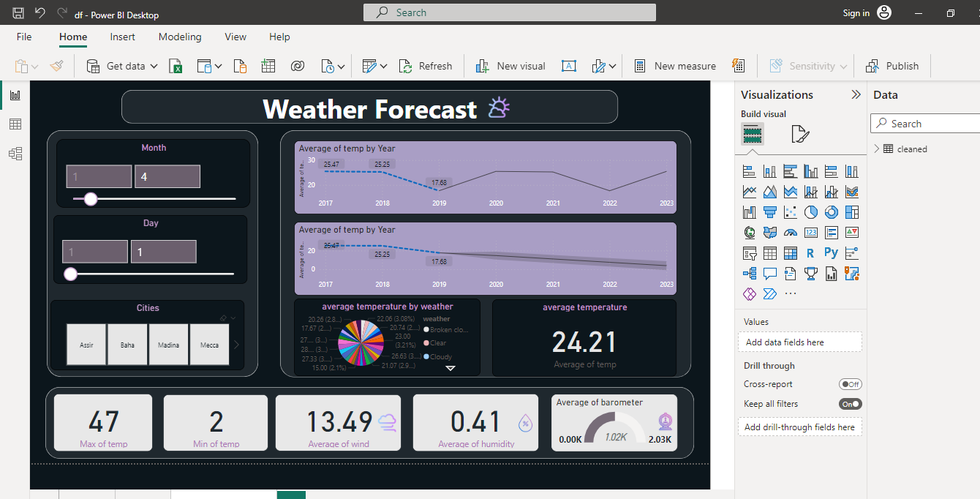Collapse the Visualizations pane
The width and height of the screenshot is (980, 499).
856,94
